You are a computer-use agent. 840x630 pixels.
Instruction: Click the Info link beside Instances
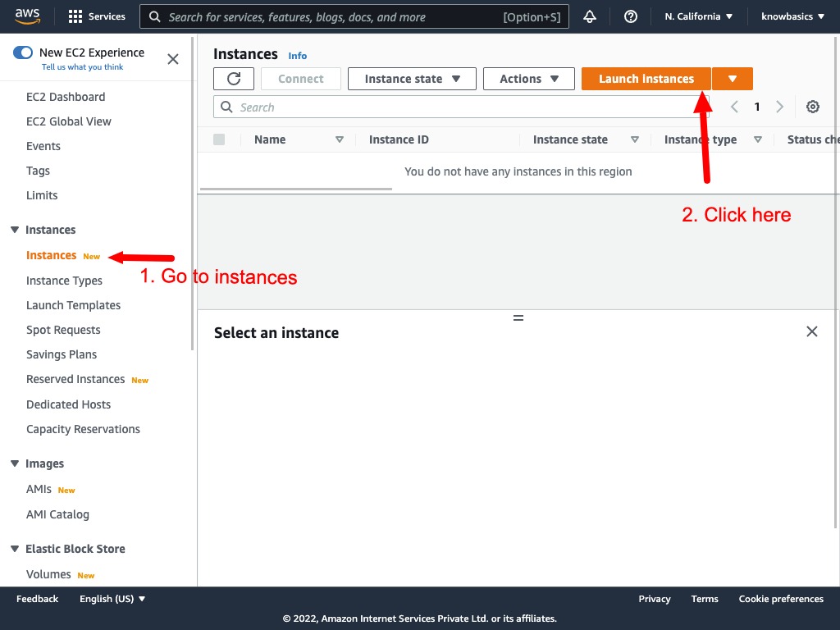click(x=297, y=56)
